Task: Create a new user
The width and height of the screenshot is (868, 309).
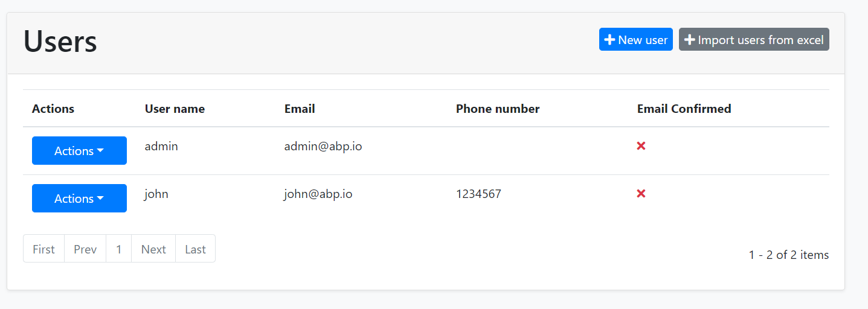Action: (x=636, y=40)
